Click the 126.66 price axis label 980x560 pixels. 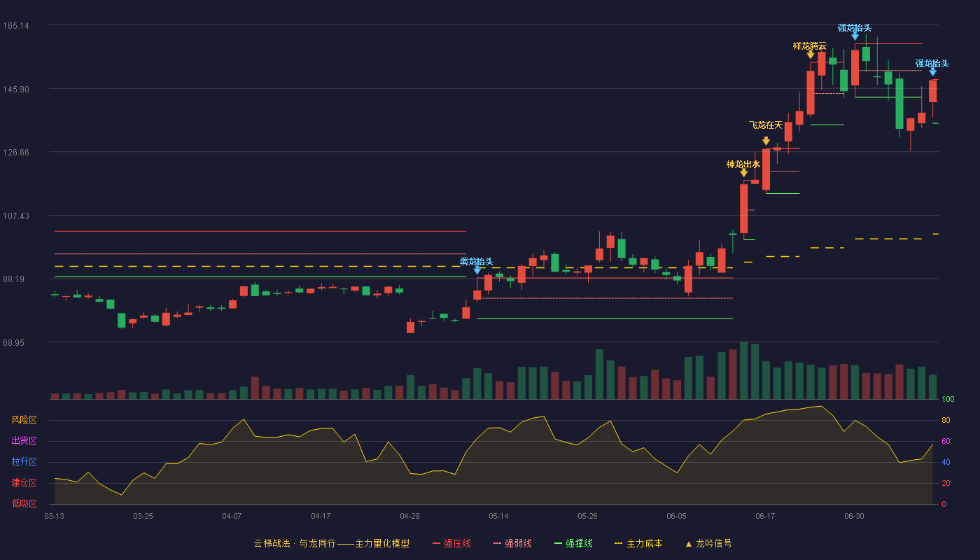pos(15,153)
